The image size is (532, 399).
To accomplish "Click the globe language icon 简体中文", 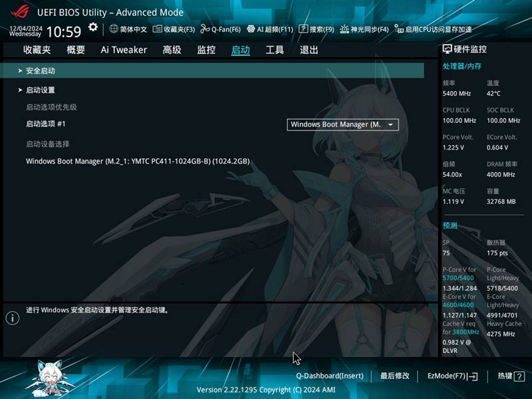I will (x=114, y=29).
